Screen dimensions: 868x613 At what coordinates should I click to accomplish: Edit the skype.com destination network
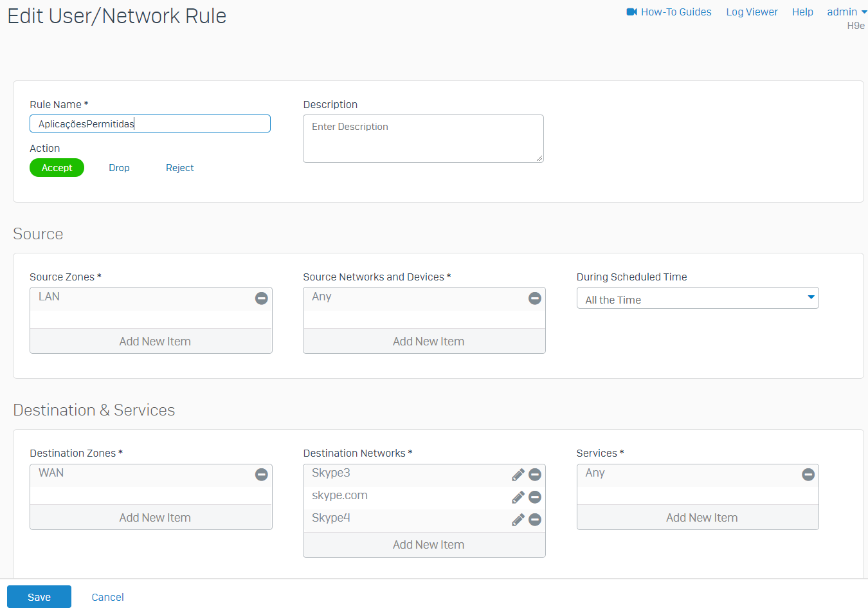(518, 497)
